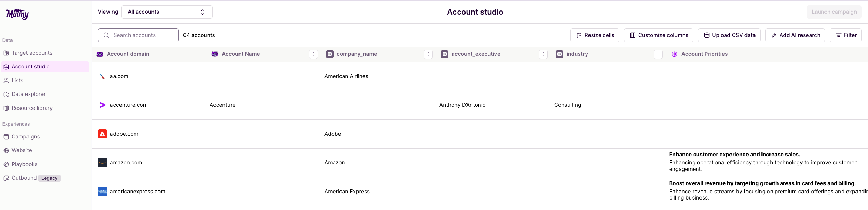
Task: Click the Adobe logo icon
Action: pyautogui.click(x=102, y=134)
